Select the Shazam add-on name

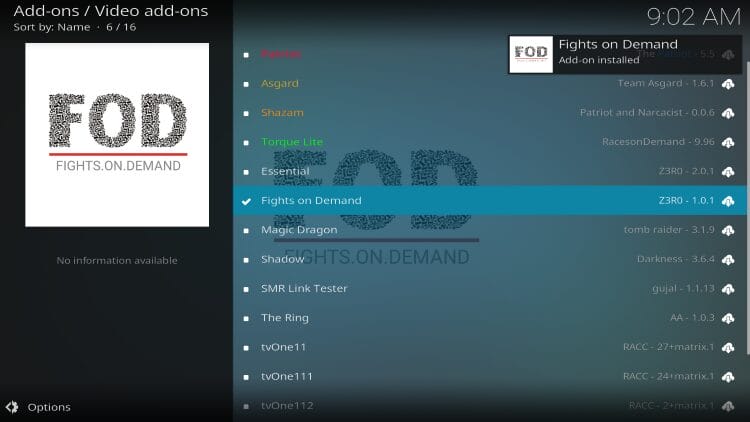coord(282,112)
